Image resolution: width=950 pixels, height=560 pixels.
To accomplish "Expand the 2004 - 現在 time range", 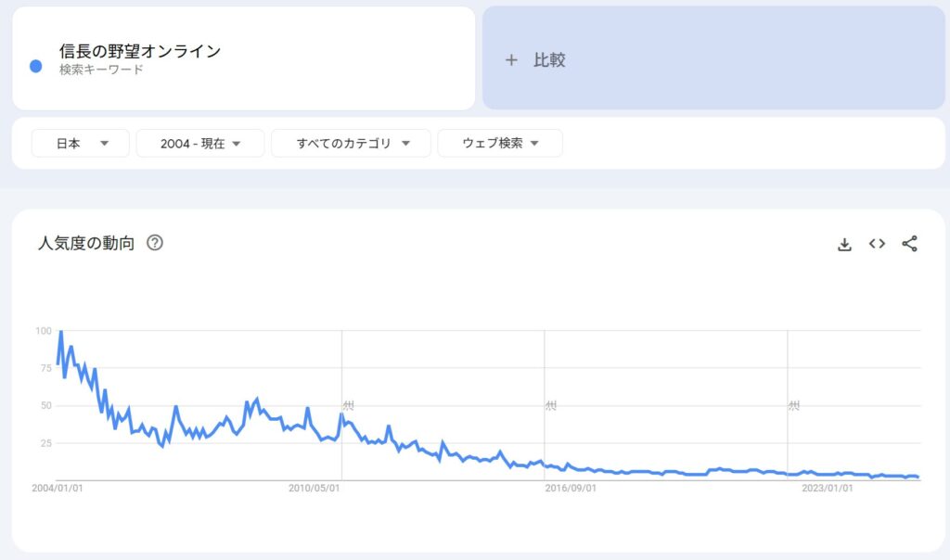I will coord(200,144).
